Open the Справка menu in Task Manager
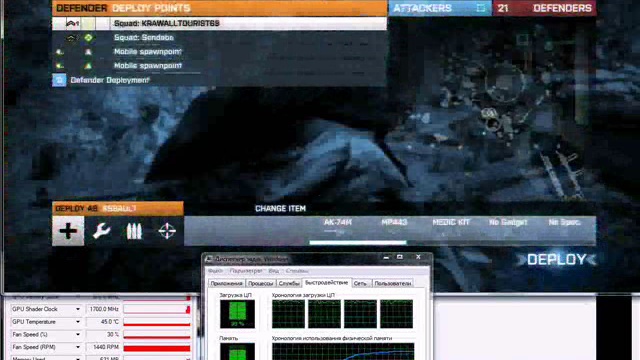 coord(297,271)
